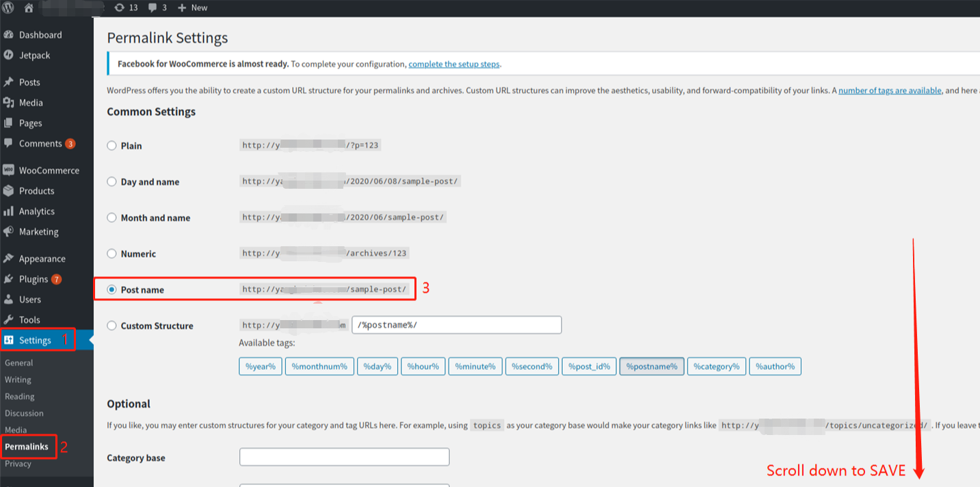980x487 pixels.
Task: Open Writing settings submenu
Action: [x=18, y=380]
